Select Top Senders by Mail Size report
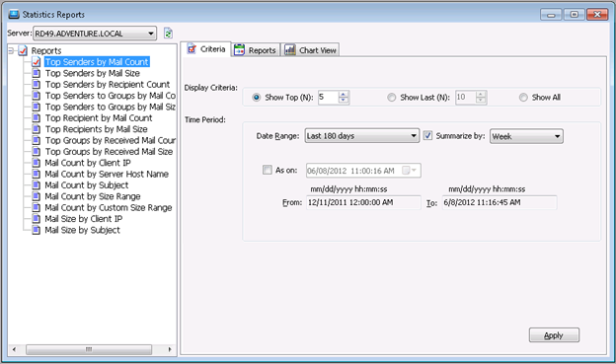 coord(93,73)
